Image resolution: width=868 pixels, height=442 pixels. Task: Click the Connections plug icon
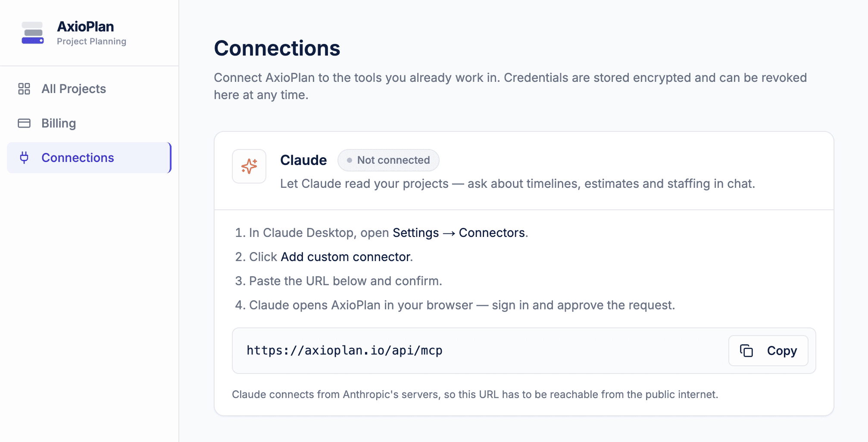(x=24, y=158)
